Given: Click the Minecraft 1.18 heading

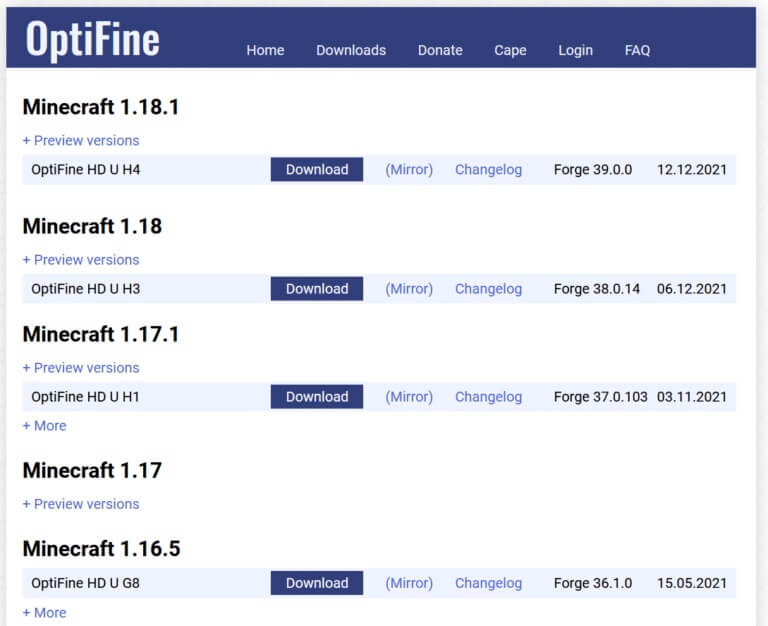Looking at the screenshot, I should 92,226.
